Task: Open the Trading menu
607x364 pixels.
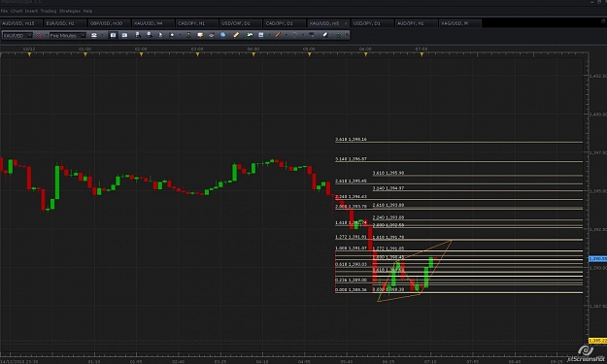Action: pos(49,11)
